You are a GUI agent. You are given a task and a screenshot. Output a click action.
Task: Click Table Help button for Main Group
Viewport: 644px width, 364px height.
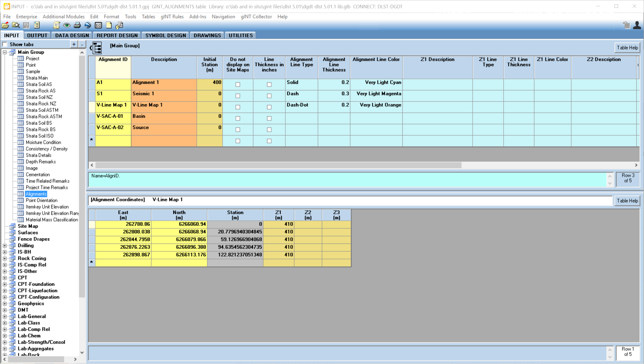tap(627, 48)
